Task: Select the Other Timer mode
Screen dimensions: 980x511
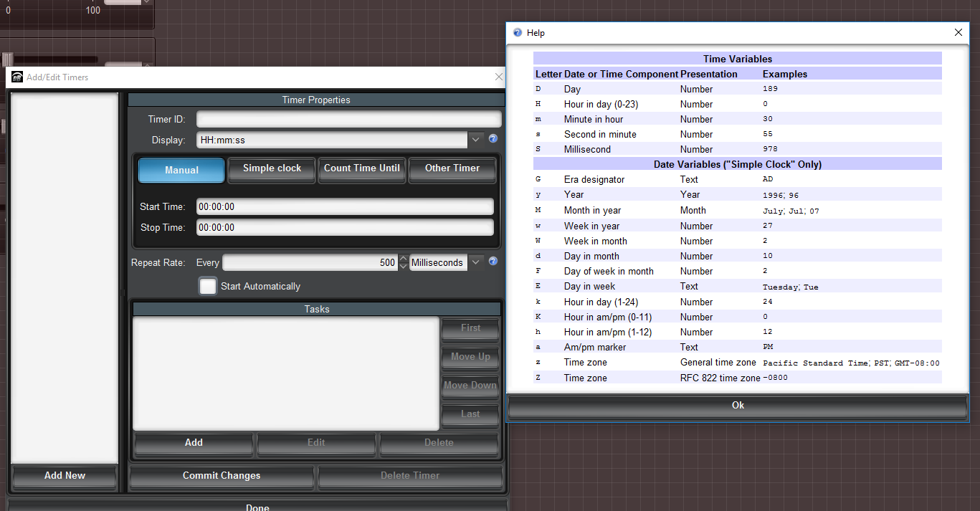Action: tap(452, 169)
